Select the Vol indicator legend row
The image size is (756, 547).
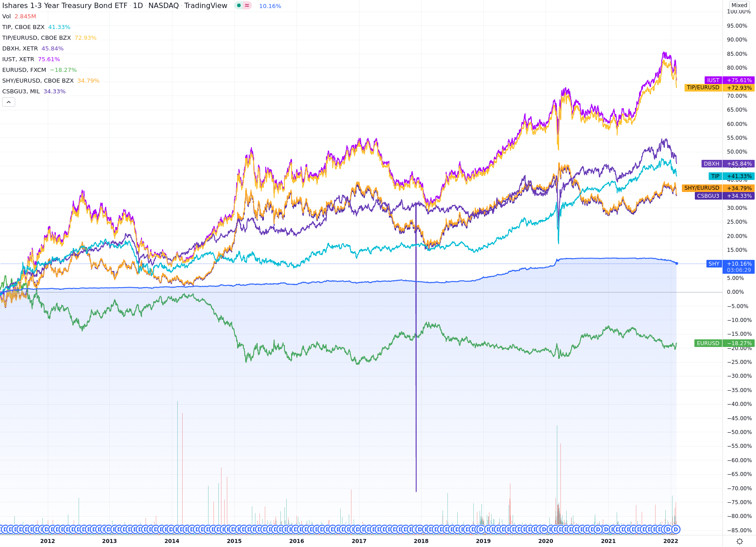[19, 17]
